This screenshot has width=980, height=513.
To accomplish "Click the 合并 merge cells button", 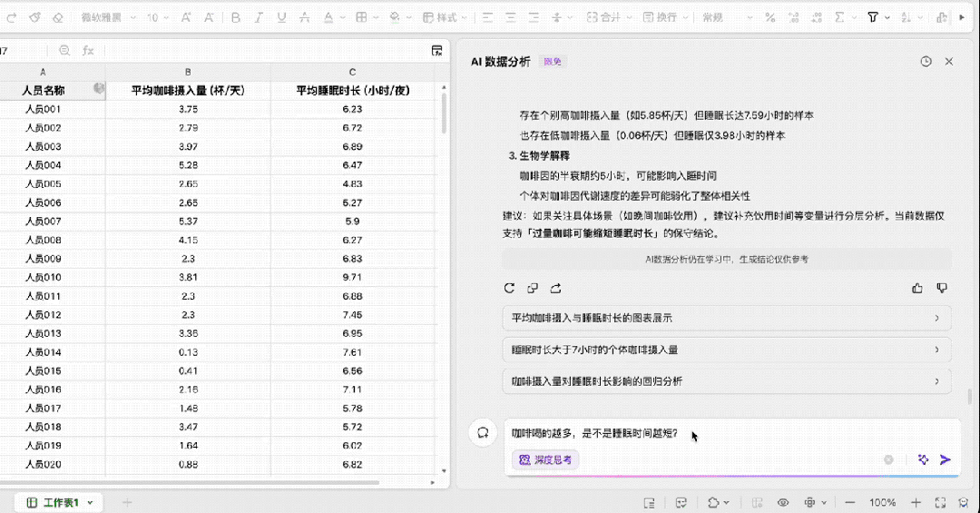I will click(x=604, y=17).
